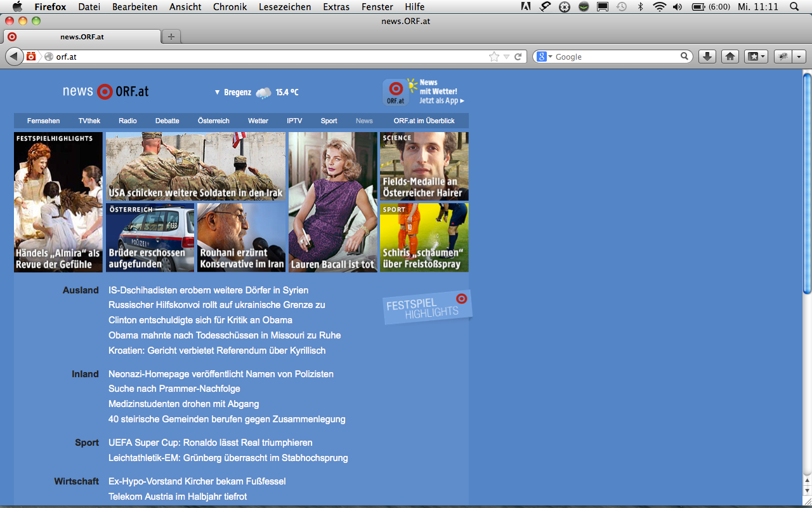Open the Lesezeichen menu
Screen dimensions: 812x508
pyautogui.click(x=285, y=6)
